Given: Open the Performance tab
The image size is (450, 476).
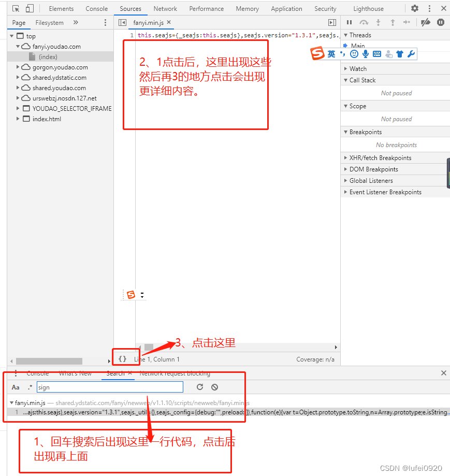Looking at the screenshot, I should [x=206, y=9].
